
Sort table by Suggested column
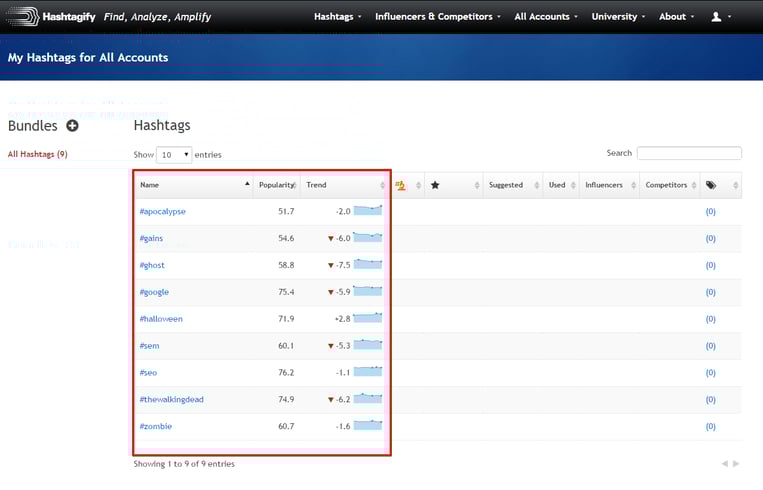pos(512,185)
